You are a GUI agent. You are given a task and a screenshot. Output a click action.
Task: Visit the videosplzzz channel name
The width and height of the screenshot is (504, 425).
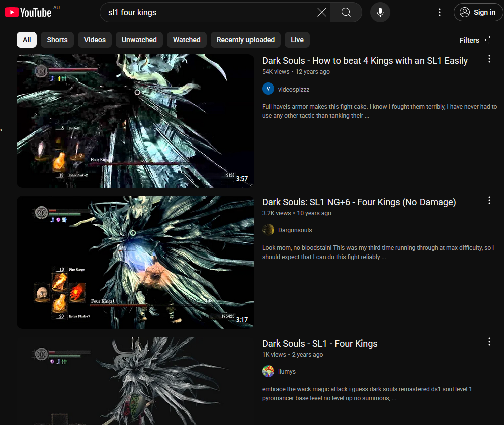click(x=294, y=90)
